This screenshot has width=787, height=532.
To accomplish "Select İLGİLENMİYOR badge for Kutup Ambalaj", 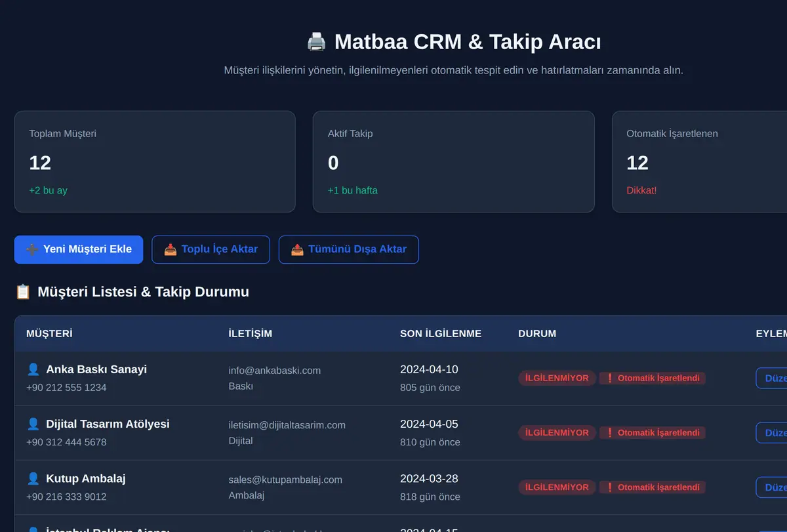I will click(557, 487).
